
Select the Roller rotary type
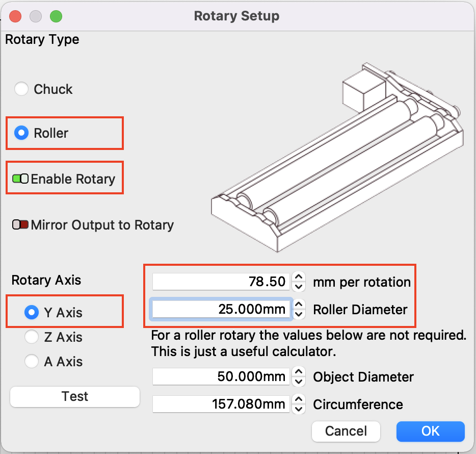click(x=21, y=133)
